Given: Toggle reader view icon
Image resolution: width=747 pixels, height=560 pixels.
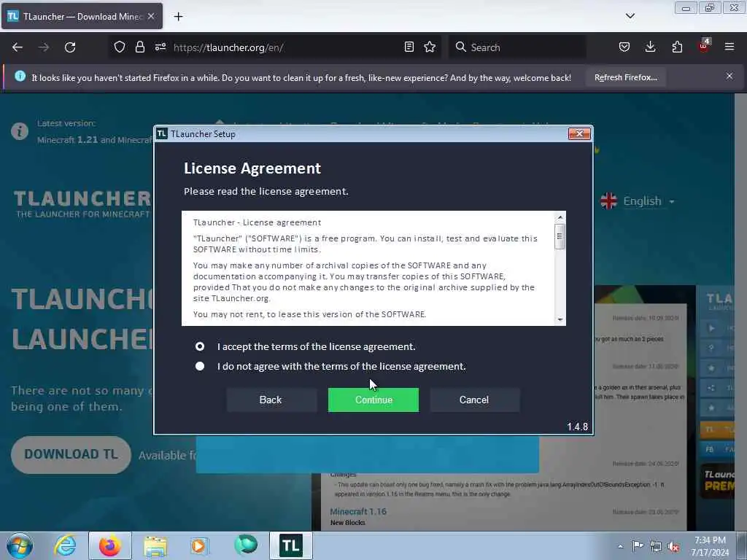Looking at the screenshot, I should click(409, 47).
